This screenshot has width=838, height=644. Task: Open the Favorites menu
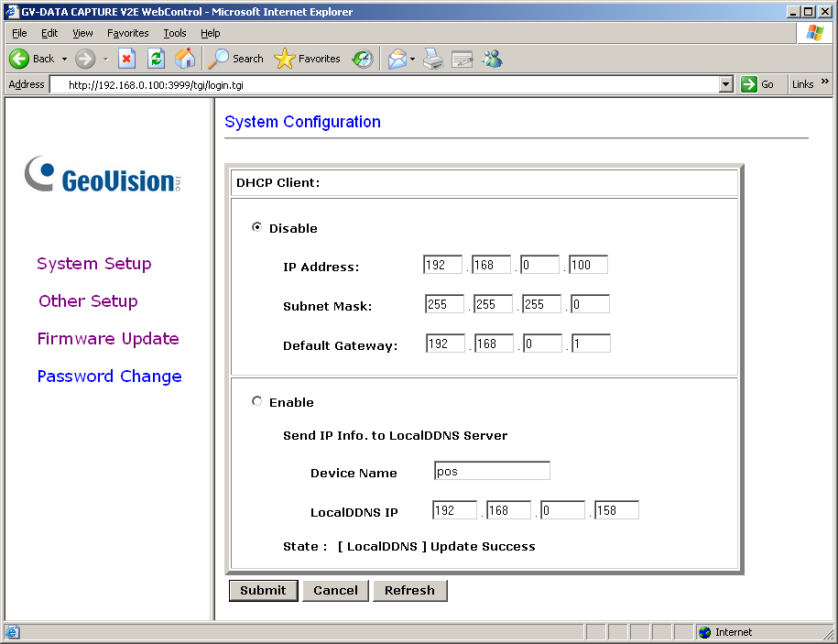click(127, 33)
